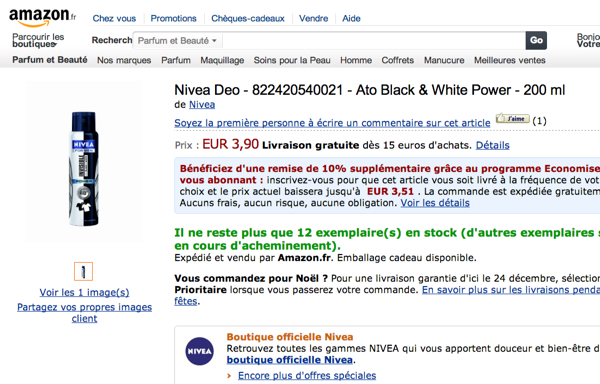Click the Nivea brand link under title
This screenshot has width=600, height=384.
(202, 105)
